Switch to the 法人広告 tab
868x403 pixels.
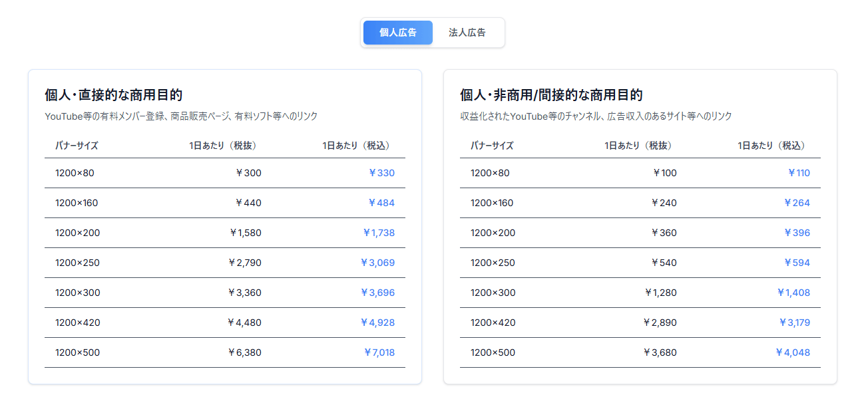(467, 33)
